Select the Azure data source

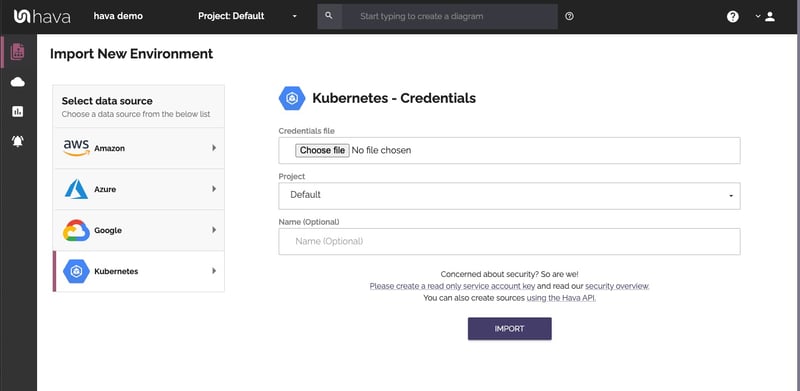[139, 189]
